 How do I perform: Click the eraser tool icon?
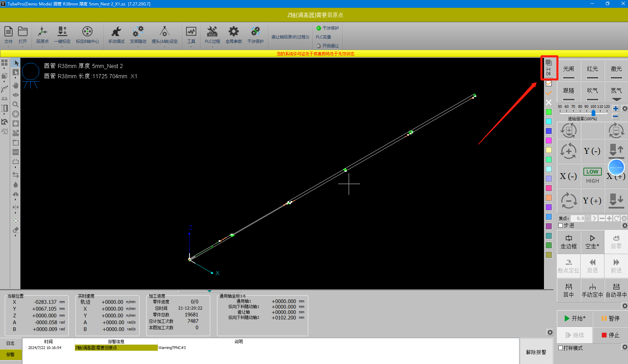coord(16,230)
